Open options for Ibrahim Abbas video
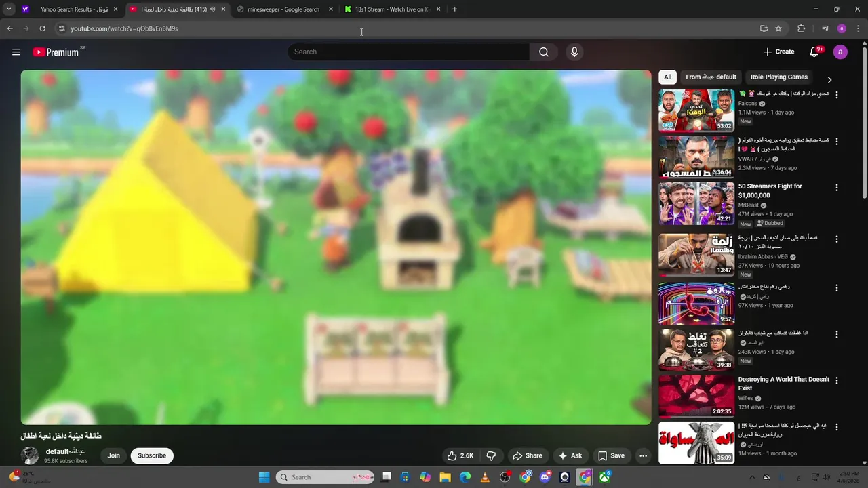Viewport: 868px width, 488px height. [836, 239]
